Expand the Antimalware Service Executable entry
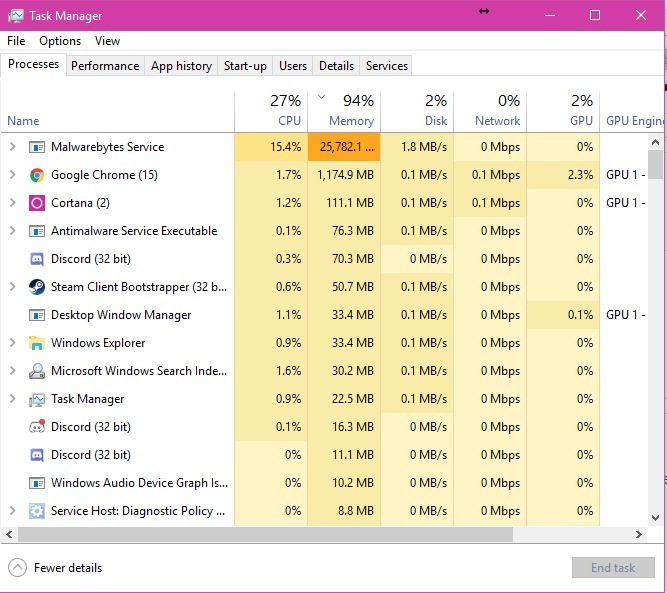Screen dimensions: 667x593 pyautogui.click(x=12, y=231)
